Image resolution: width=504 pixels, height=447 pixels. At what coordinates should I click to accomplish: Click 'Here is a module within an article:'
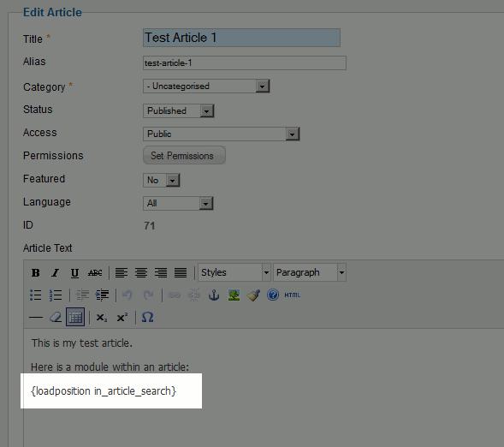coord(110,367)
